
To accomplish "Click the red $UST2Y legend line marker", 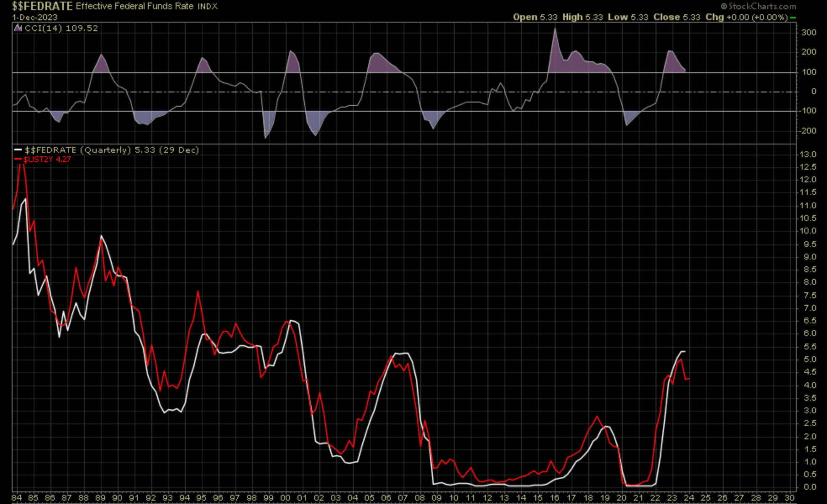I will pos(18,159).
